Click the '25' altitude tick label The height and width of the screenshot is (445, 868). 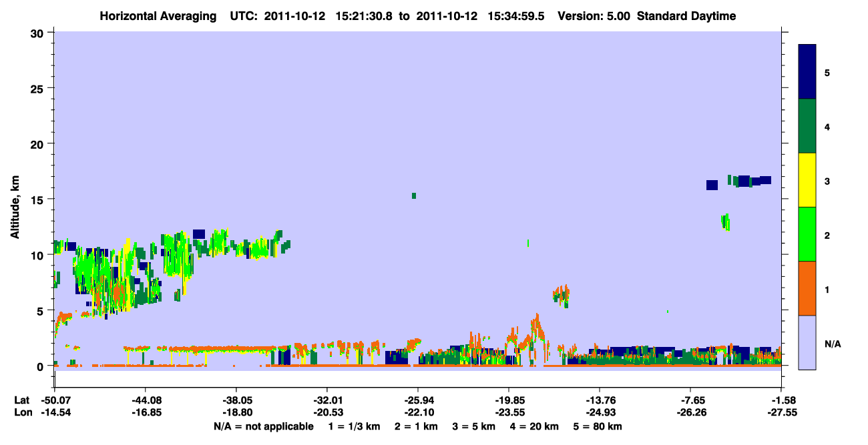click(38, 88)
